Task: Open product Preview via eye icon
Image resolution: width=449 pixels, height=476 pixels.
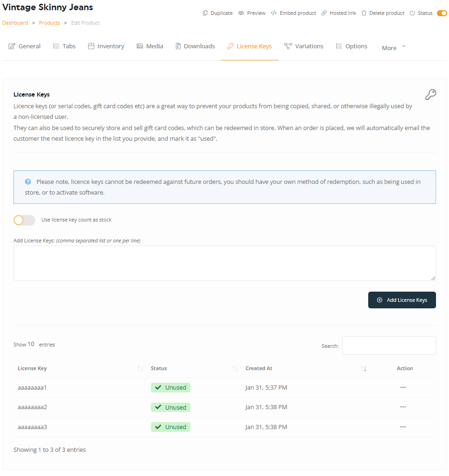Action: (241, 13)
